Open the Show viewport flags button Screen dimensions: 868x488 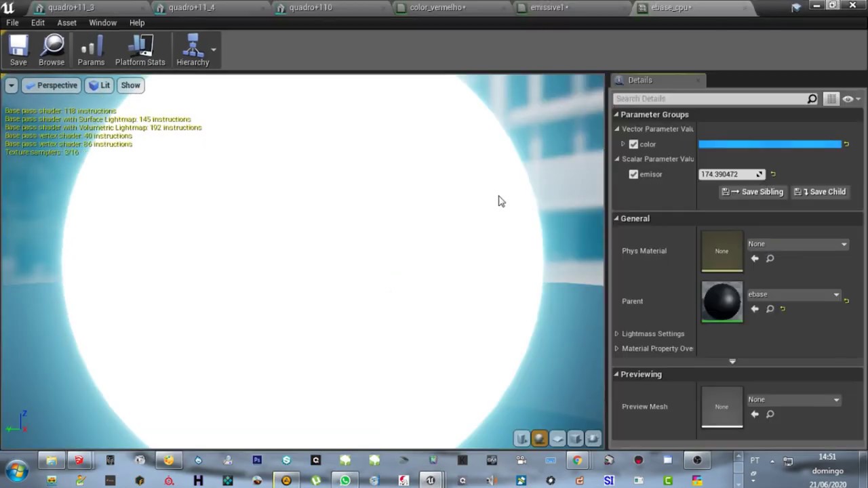tap(130, 85)
